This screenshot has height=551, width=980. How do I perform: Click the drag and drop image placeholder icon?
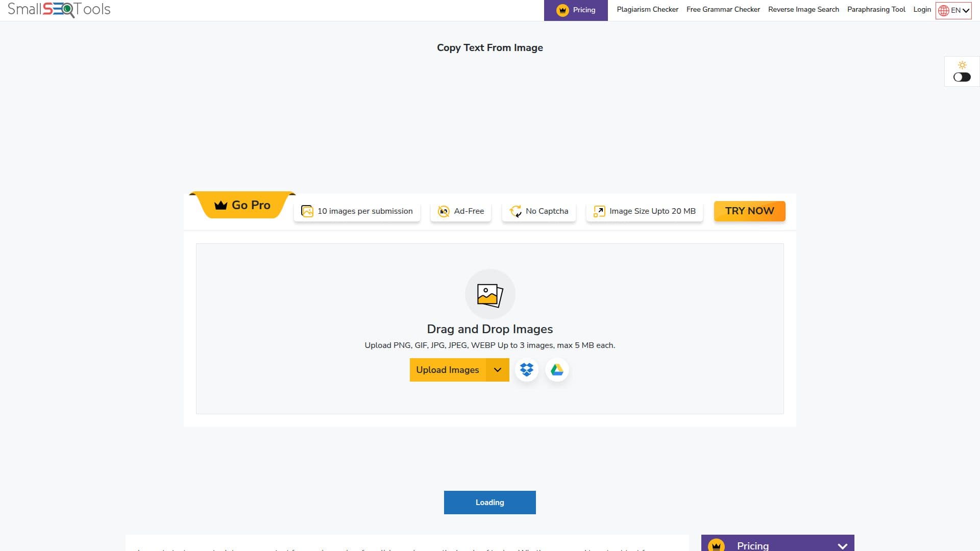point(490,294)
